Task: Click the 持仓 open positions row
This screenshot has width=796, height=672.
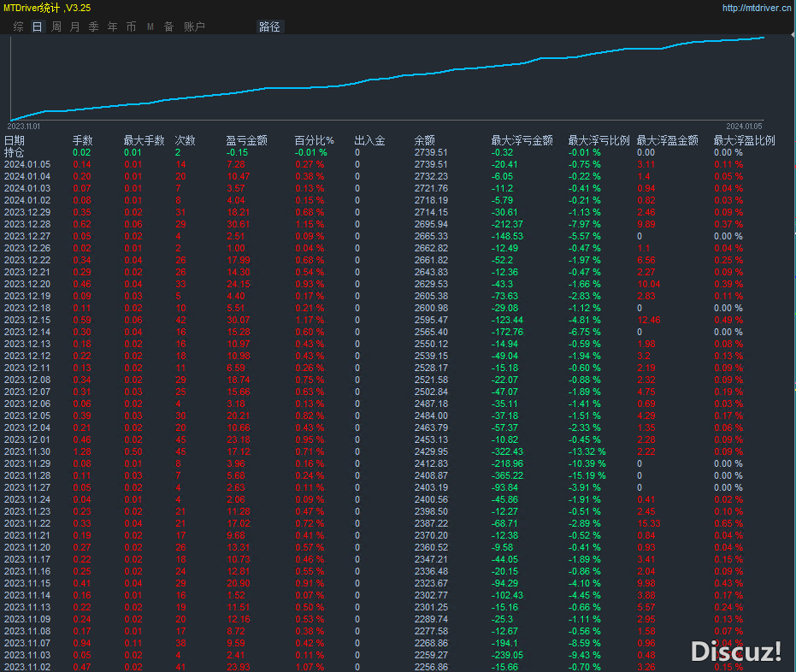Action: tap(15, 152)
